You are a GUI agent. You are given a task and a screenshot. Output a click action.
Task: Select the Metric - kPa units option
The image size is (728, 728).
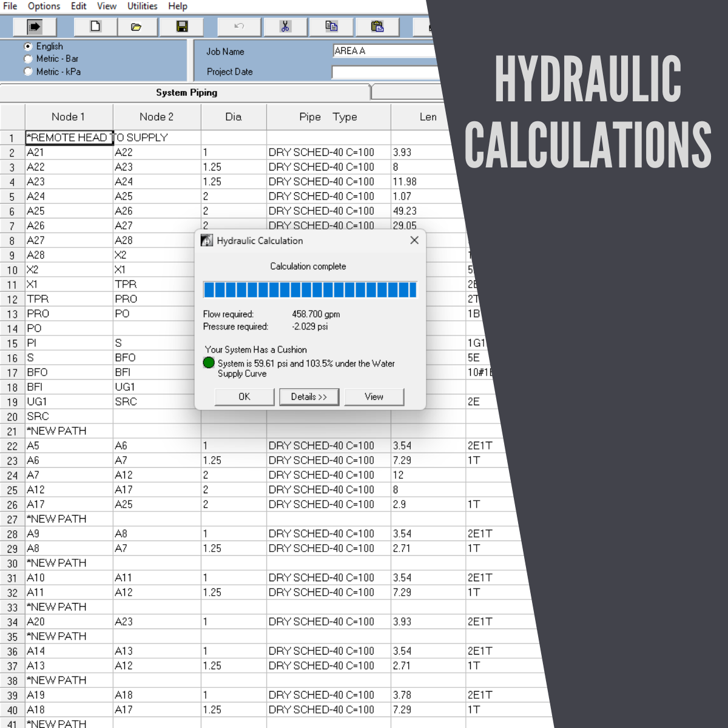tap(28, 72)
